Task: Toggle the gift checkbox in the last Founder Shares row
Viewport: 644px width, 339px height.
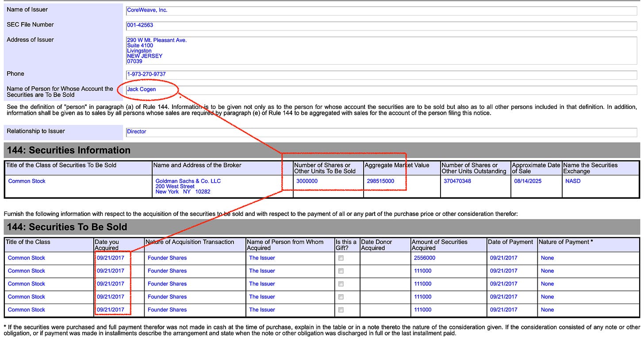Action: [341, 310]
